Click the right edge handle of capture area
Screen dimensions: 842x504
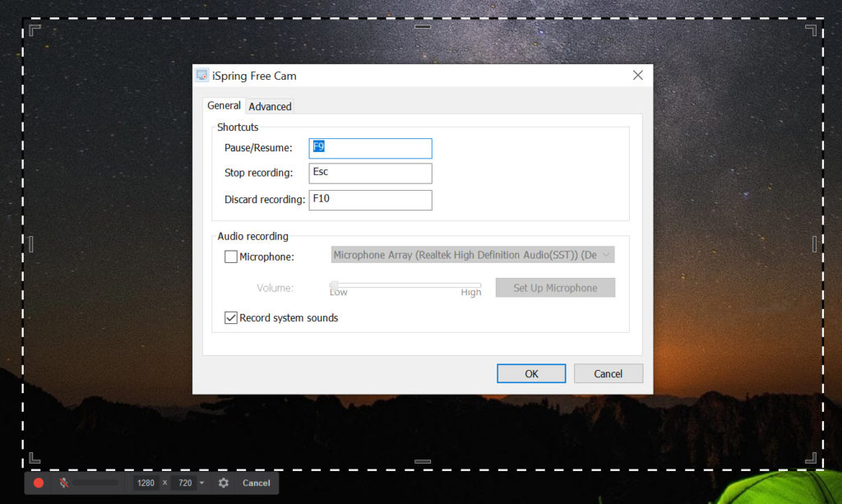point(815,244)
